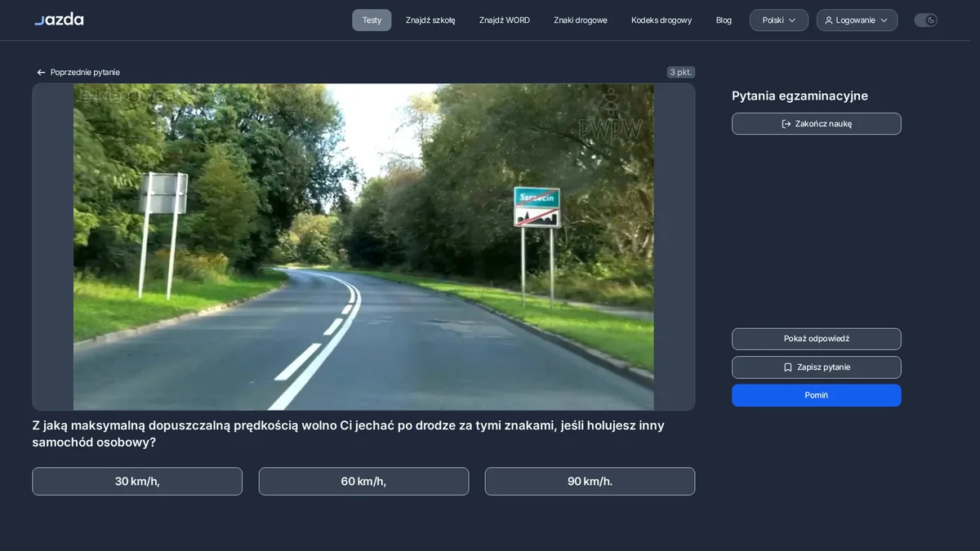
Task: Skip question with Pomiń button
Action: pyautogui.click(x=817, y=395)
